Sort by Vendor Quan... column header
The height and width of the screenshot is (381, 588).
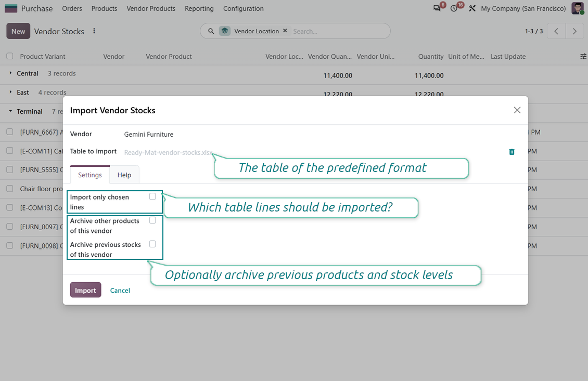(x=329, y=57)
